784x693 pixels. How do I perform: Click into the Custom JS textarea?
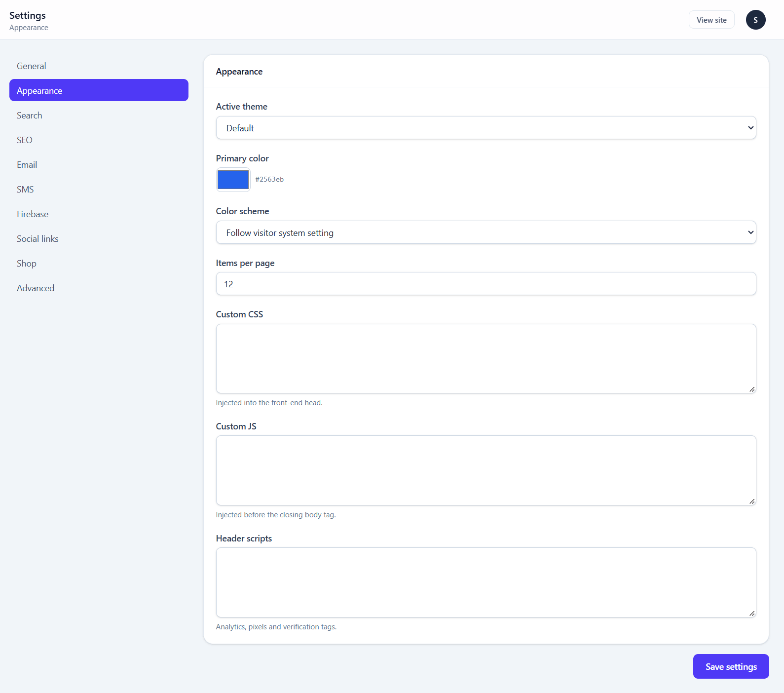pyautogui.click(x=486, y=470)
